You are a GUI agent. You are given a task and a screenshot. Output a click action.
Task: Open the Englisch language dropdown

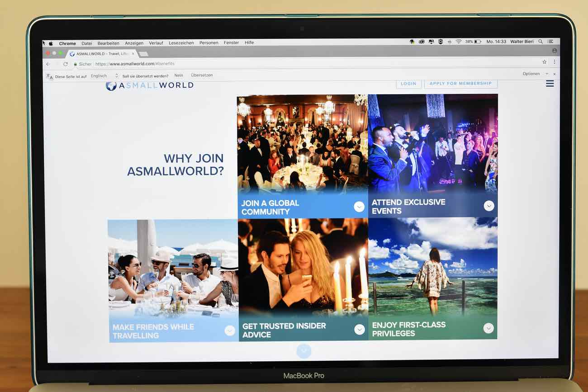pyautogui.click(x=104, y=76)
